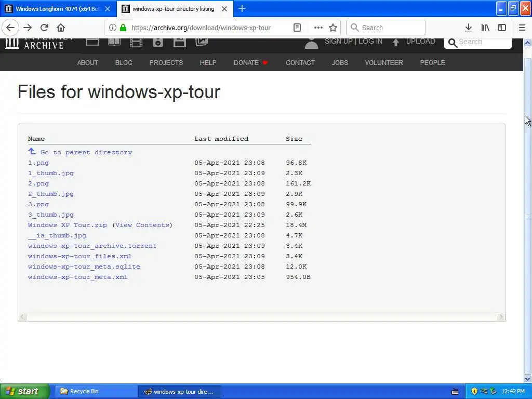
Task: Open the BLOG menu item
Action: (124, 63)
